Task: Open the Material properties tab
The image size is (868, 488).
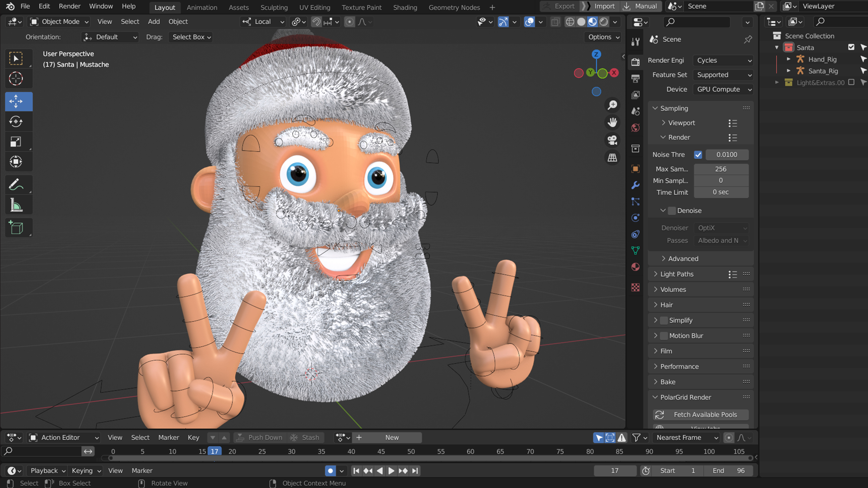Action: [635, 267]
